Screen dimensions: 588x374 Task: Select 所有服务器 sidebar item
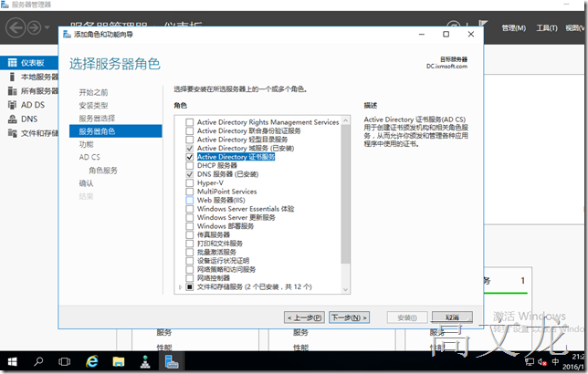click(x=33, y=91)
